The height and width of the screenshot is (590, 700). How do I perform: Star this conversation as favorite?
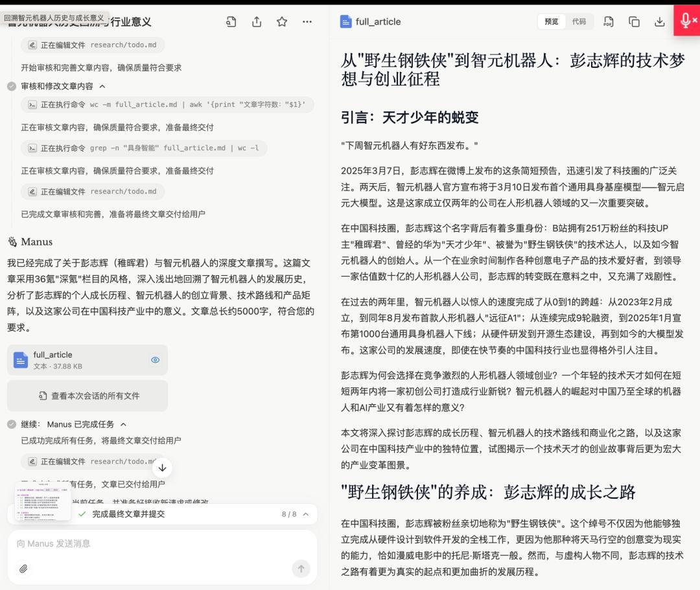click(x=282, y=22)
